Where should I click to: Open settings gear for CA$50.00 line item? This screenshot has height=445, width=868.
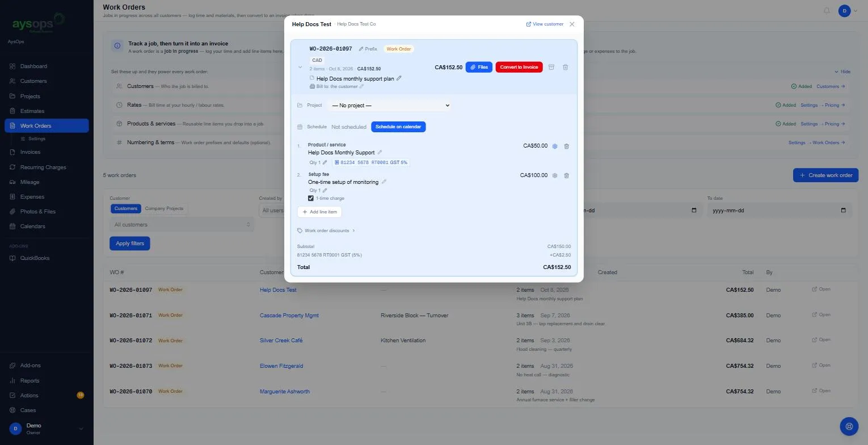click(x=555, y=146)
